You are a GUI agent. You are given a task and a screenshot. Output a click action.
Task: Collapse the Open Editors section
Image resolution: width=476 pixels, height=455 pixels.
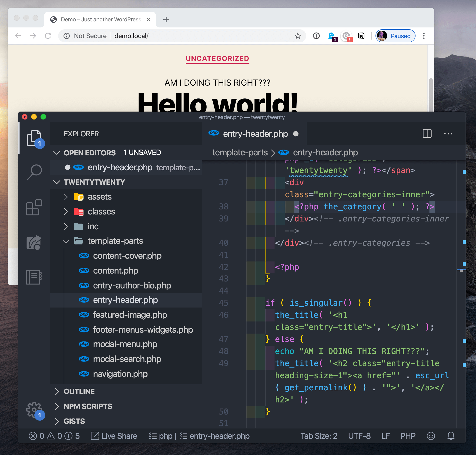pyautogui.click(x=57, y=153)
